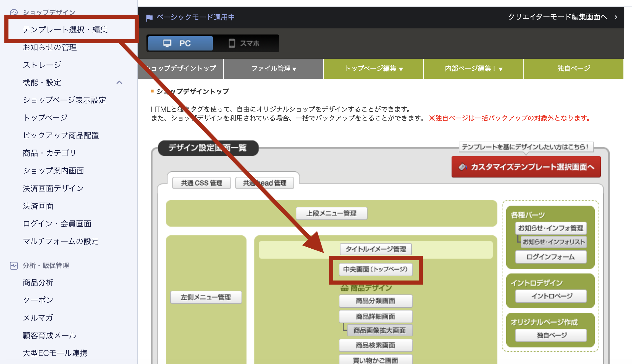632x364 pixels.
Task: Click the paint bucket icon on red button
Action: (462, 167)
